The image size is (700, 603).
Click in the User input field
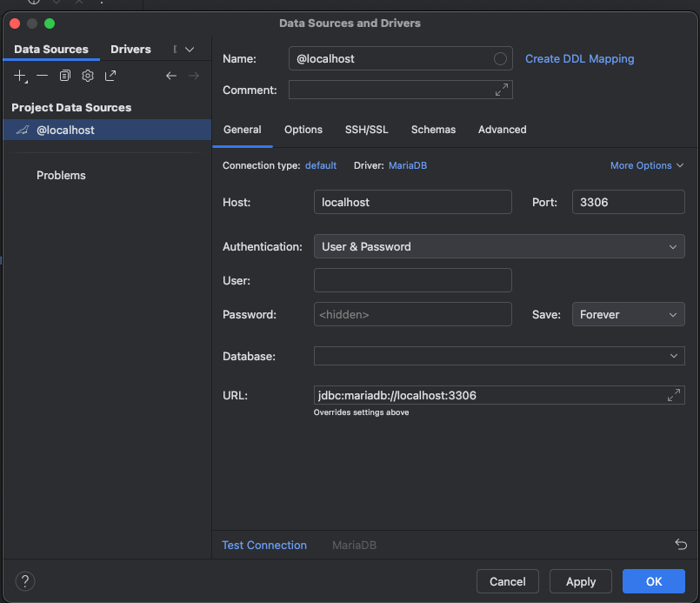412,280
